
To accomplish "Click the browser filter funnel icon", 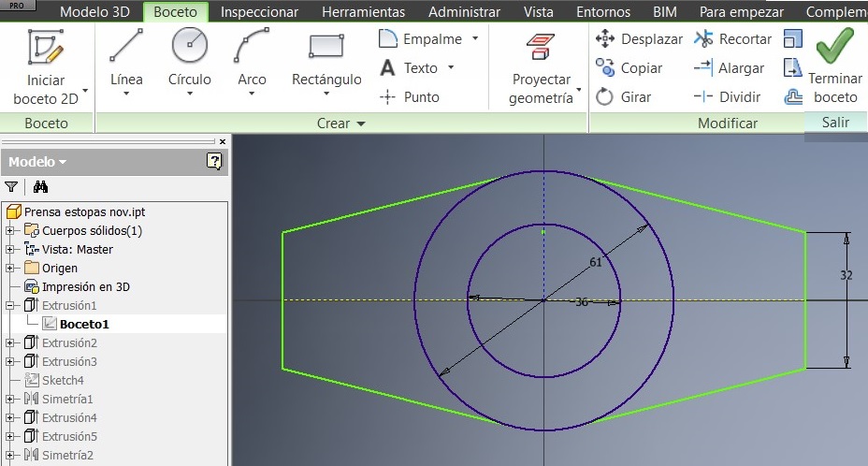I will [x=11, y=187].
